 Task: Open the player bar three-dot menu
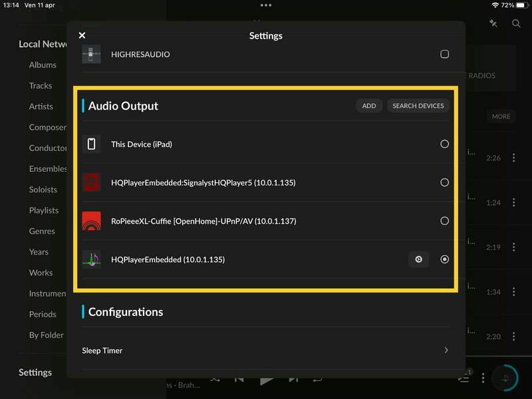tap(483, 378)
